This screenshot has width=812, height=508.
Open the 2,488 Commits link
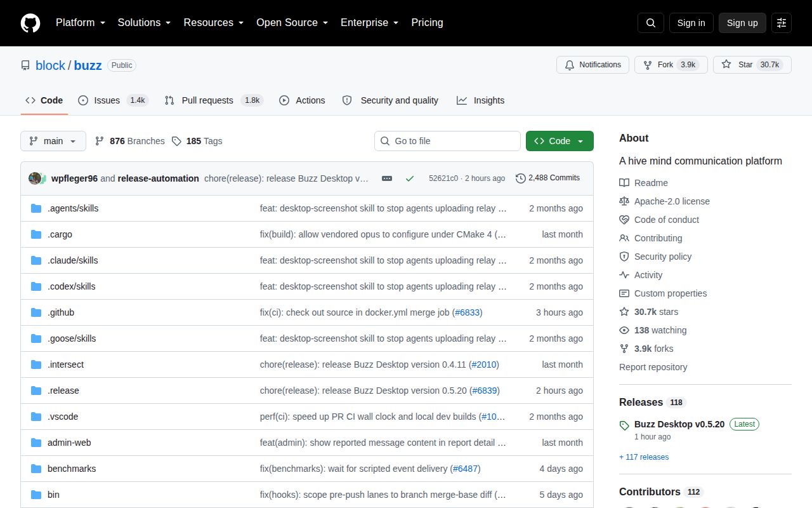(x=547, y=178)
